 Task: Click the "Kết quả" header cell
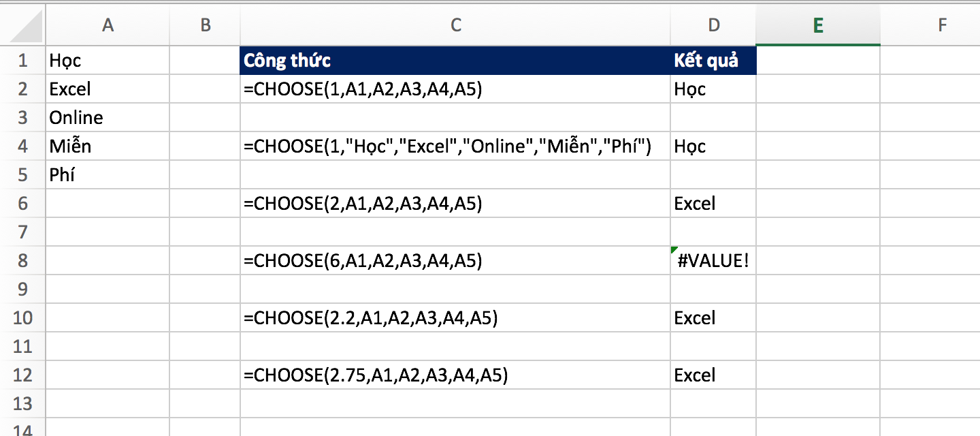point(713,61)
